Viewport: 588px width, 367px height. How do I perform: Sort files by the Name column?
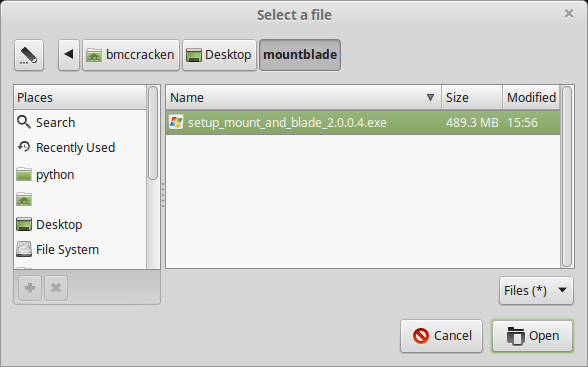point(303,97)
